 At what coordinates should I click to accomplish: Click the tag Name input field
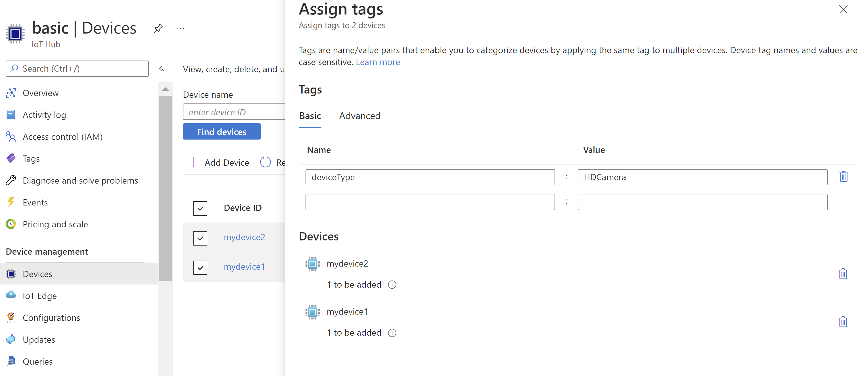pyautogui.click(x=430, y=177)
